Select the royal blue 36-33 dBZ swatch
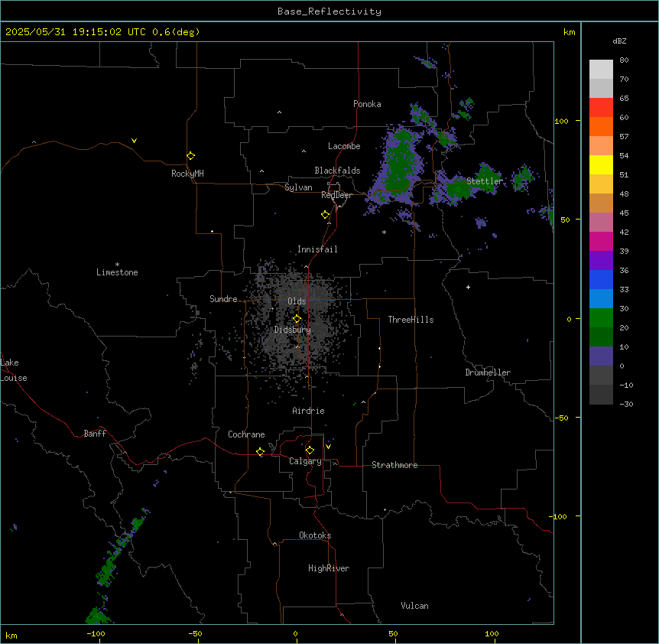Viewport: 659px width, 644px height. [601, 279]
